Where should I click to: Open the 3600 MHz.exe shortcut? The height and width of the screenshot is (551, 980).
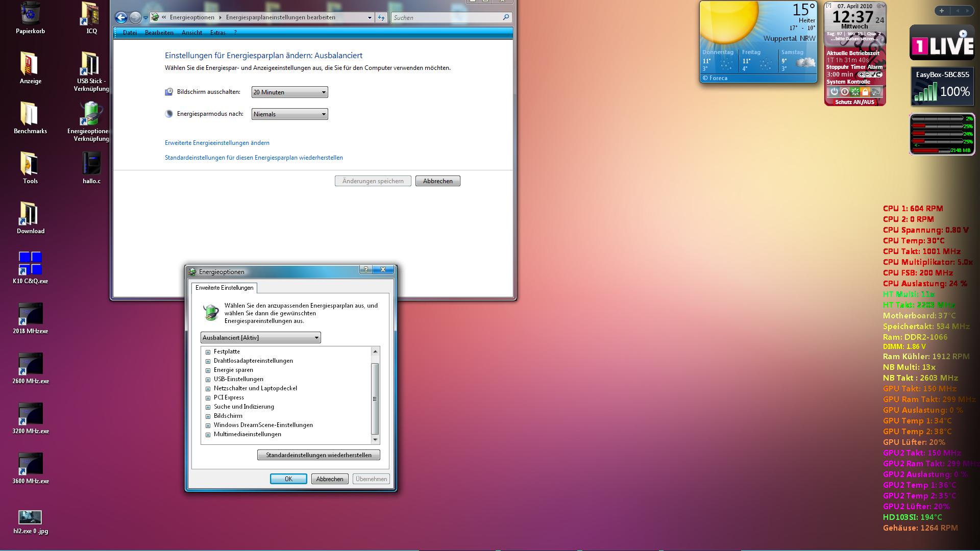click(x=30, y=463)
